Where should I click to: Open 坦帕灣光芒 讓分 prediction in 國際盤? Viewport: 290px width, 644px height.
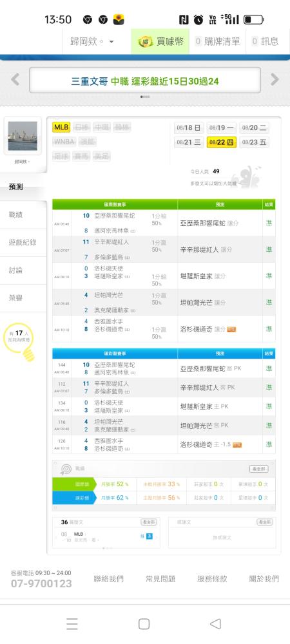[x=204, y=303]
